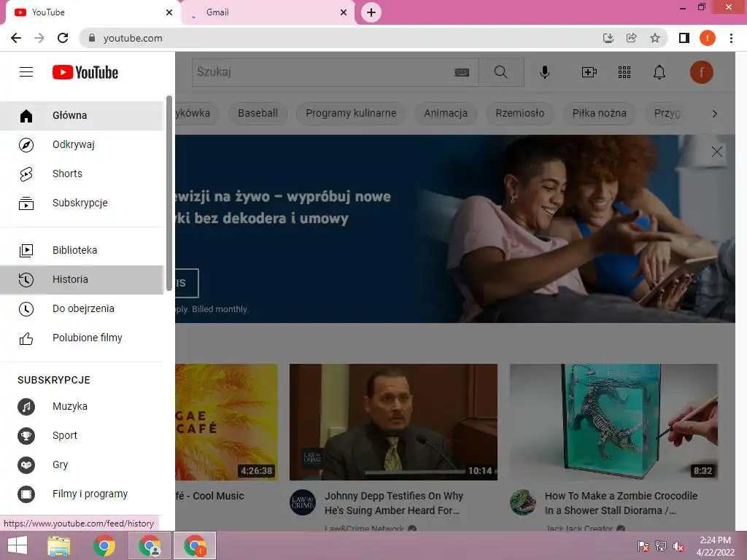Open YouTube account avatar menu
This screenshot has height=560, width=747.
pyautogui.click(x=701, y=72)
